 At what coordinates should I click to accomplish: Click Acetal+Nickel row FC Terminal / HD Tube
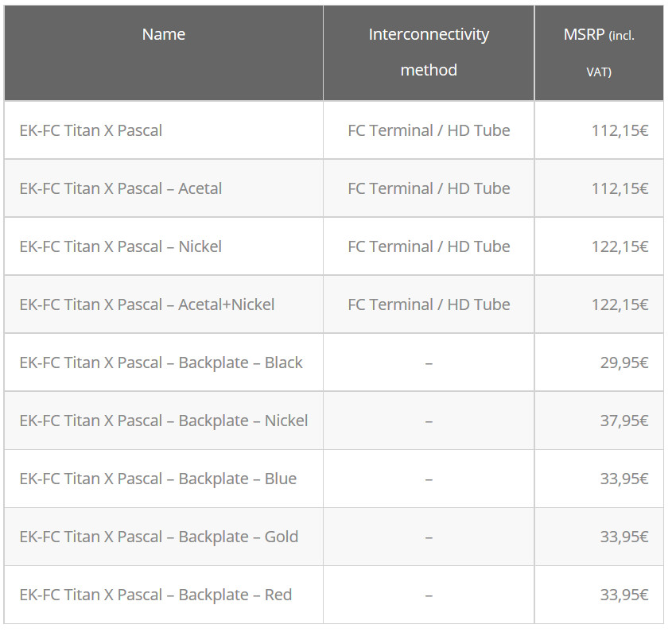pyautogui.click(x=429, y=304)
